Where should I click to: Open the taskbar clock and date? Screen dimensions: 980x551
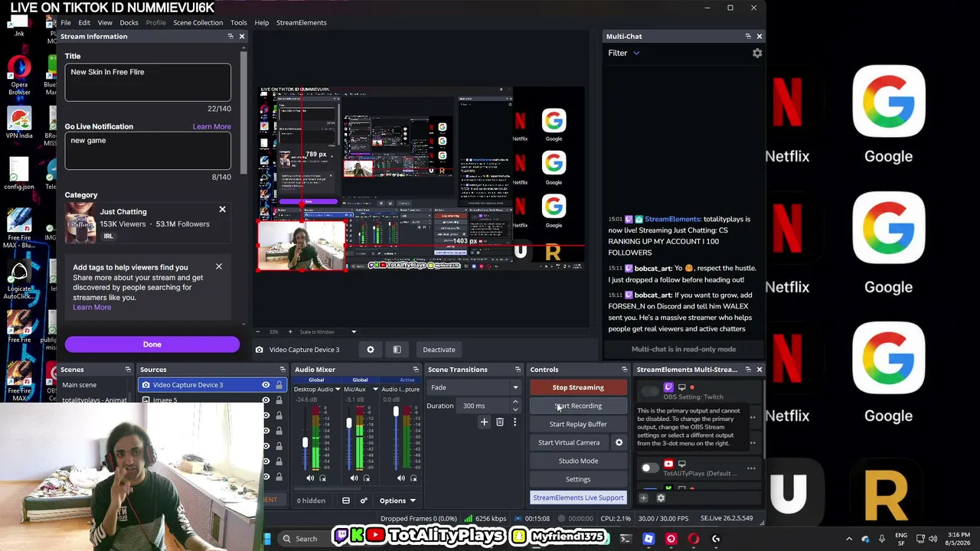tap(959, 539)
